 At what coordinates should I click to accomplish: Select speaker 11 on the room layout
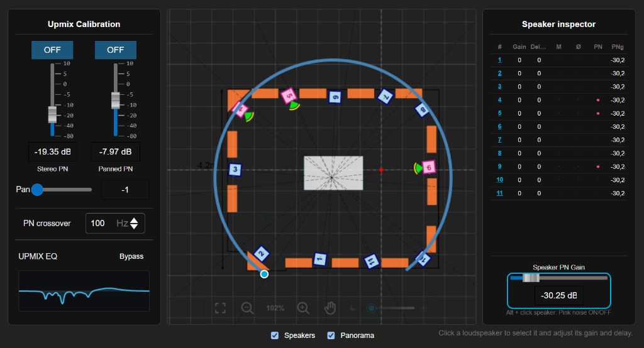[371, 261]
